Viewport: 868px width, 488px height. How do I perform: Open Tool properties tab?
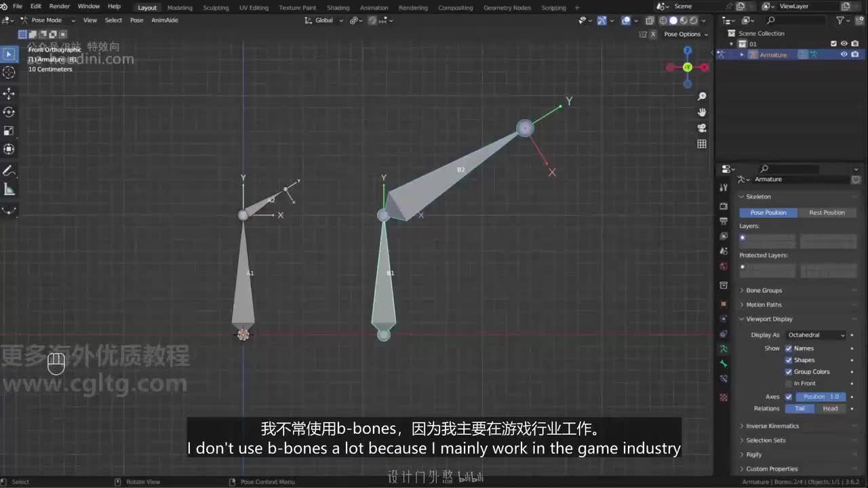tap(724, 187)
